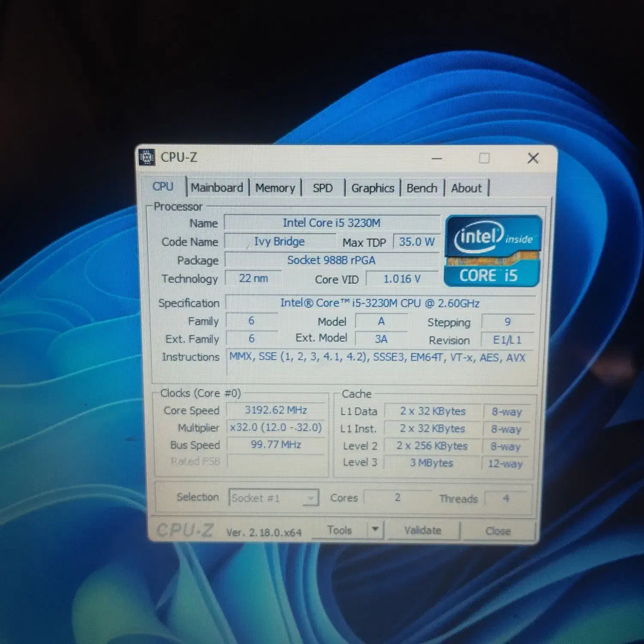Click the Specification text field
644x644 pixels.
(x=380, y=303)
